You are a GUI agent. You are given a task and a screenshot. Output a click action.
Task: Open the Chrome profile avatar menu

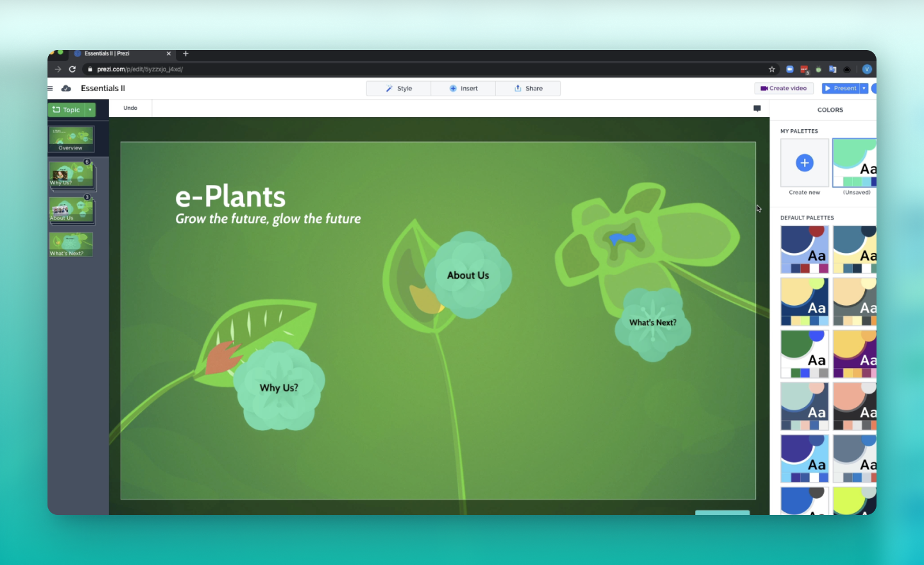point(866,69)
